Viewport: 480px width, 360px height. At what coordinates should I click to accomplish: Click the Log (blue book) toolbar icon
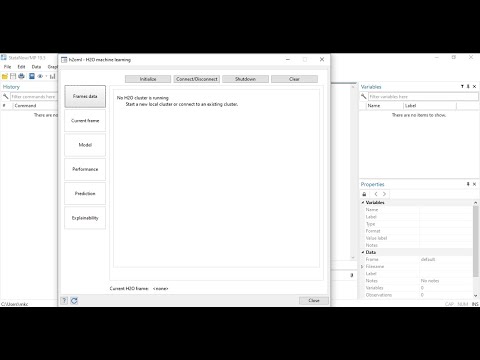tap(32, 76)
